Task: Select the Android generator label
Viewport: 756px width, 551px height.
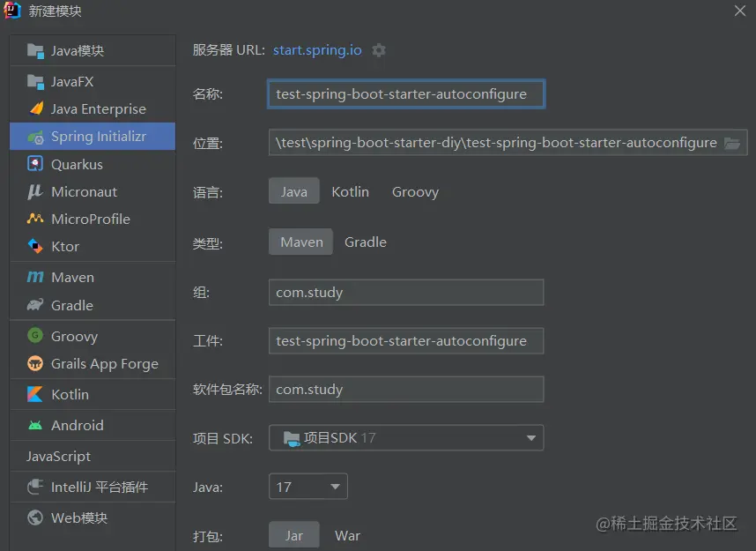Action: click(78, 425)
